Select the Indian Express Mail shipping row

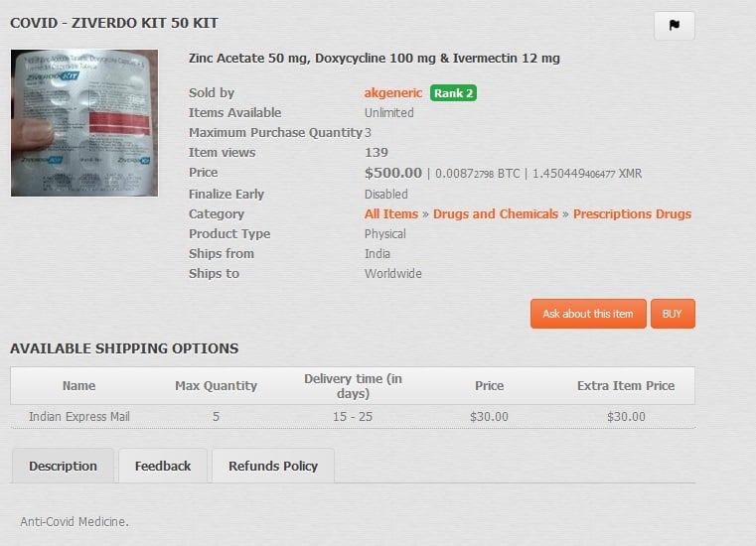[x=79, y=417]
